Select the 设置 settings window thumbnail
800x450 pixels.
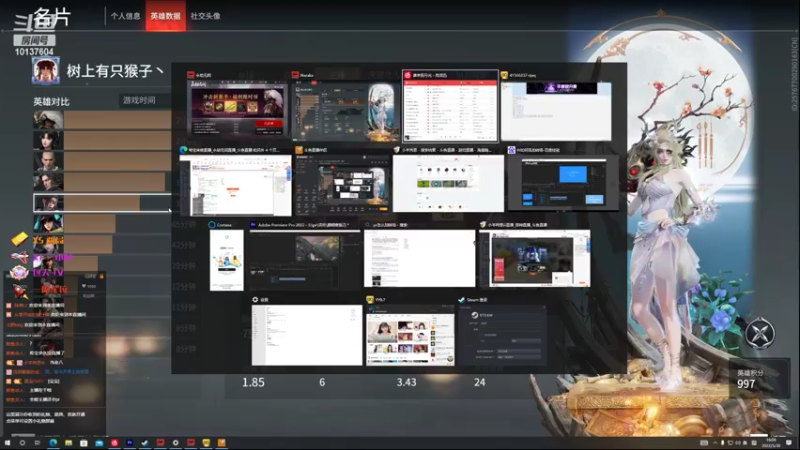[x=307, y=335]
